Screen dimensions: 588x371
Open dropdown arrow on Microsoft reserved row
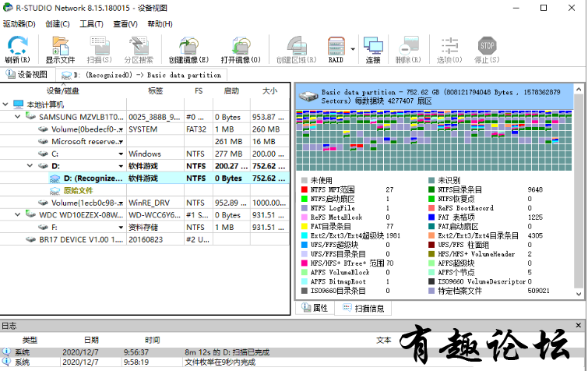[121, 142]
